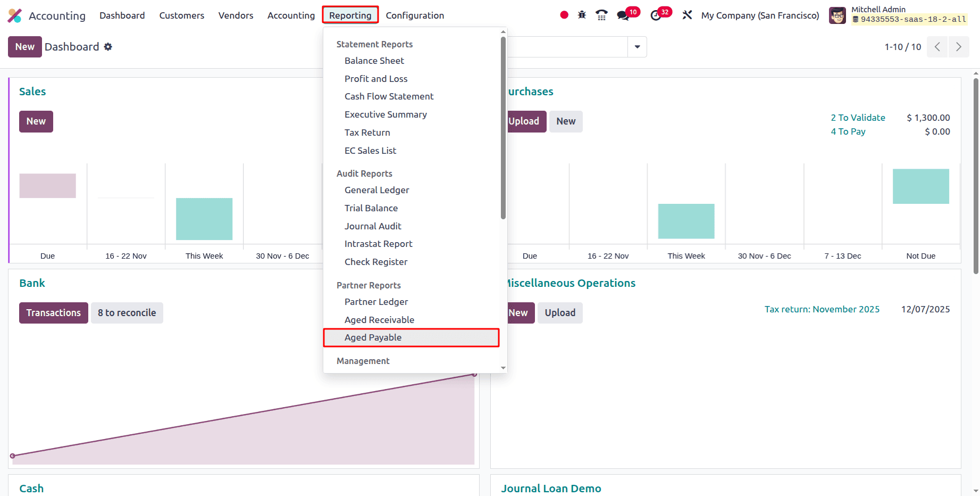
Task: Open Journal Audit report
Action: (x=412, y=226)
